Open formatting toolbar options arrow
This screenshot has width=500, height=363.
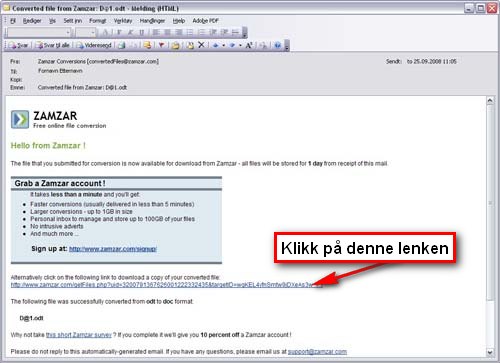[245, 33]
